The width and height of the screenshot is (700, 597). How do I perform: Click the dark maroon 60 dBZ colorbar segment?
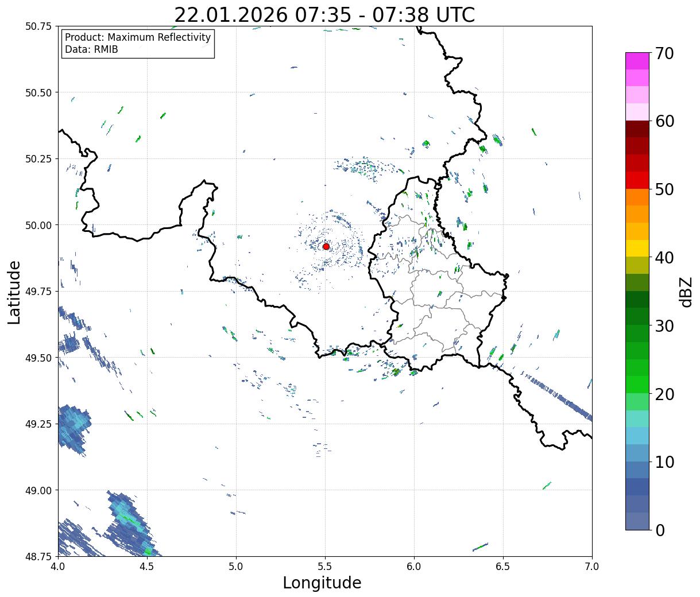click(x=637, y=129)
